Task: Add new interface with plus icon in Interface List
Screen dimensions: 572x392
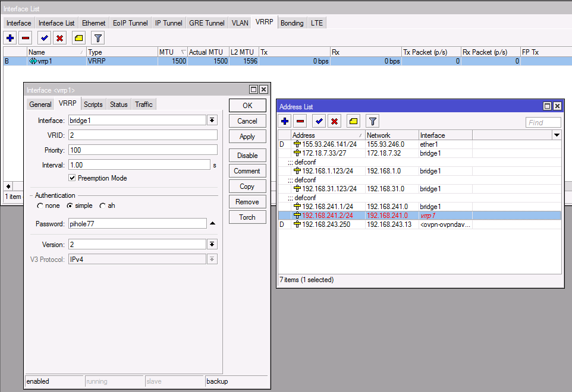Action: pyautogui.click(x=10, y=38)
